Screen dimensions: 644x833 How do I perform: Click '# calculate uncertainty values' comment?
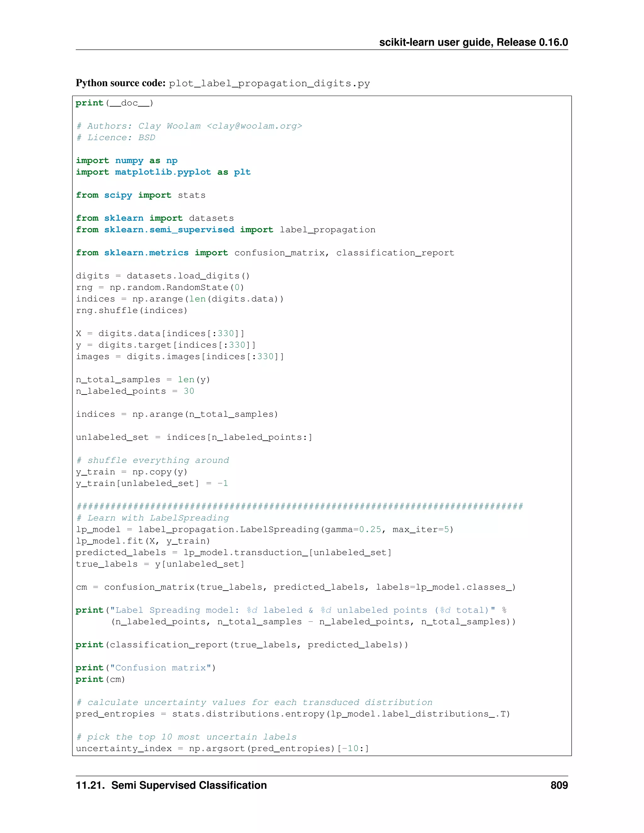(254, 702)
